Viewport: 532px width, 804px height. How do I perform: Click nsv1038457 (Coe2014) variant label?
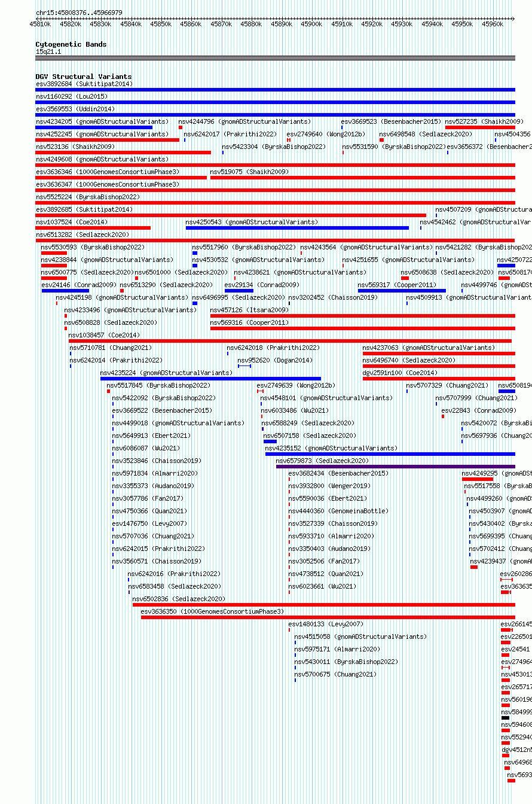point(105,335)
